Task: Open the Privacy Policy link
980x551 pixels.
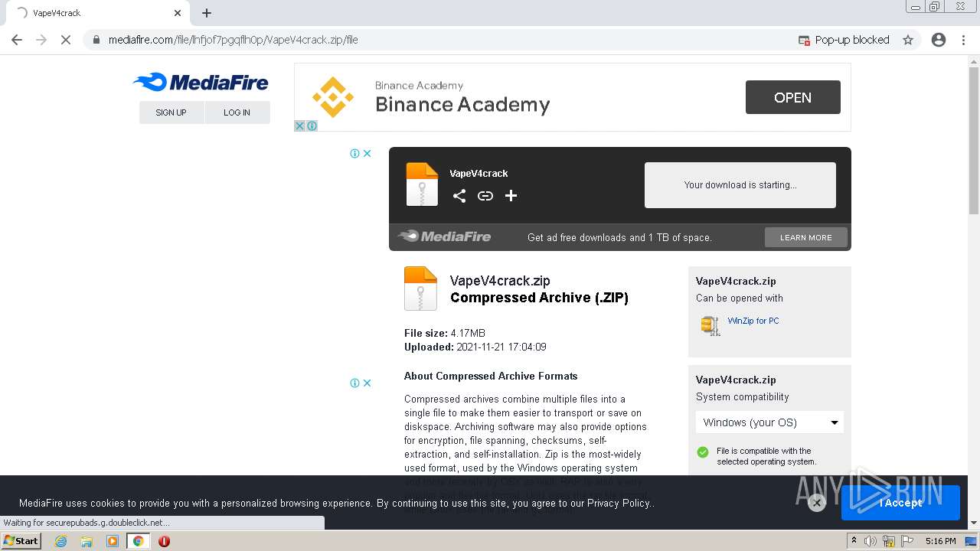Action: tap(619, 503)
